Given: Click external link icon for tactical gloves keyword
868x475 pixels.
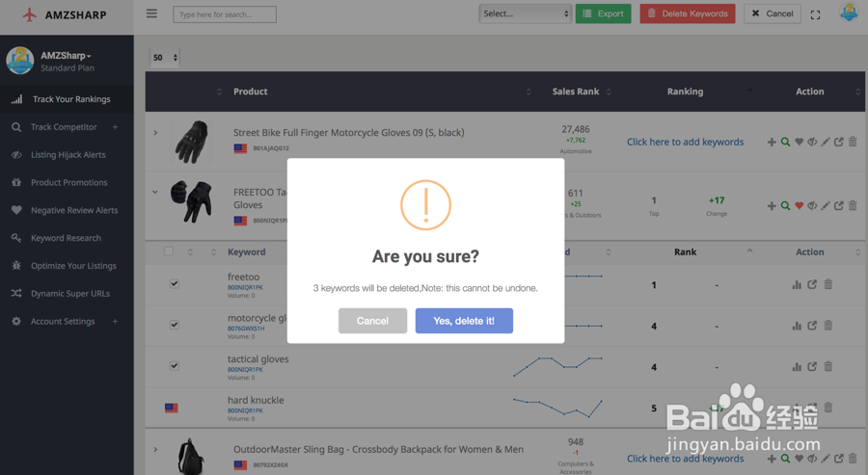Looking at the screenshot, I should 812,366.
